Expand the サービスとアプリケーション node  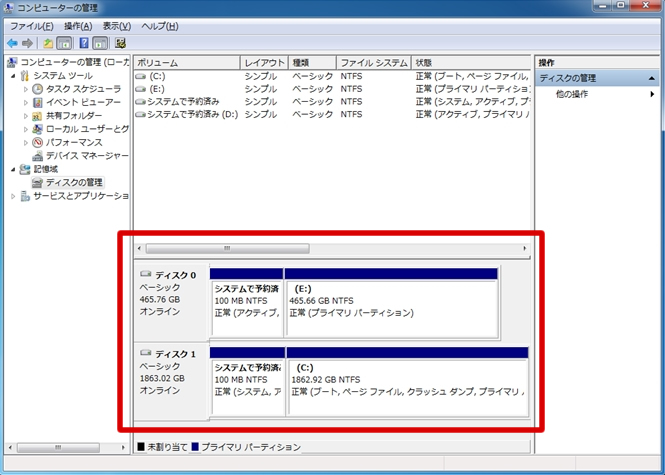13,196
